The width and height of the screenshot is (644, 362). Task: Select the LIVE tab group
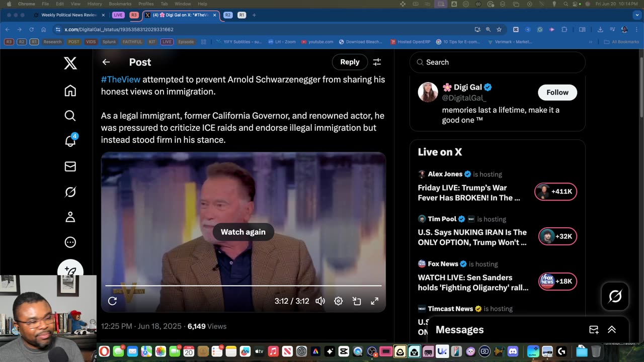pos(118,15)
